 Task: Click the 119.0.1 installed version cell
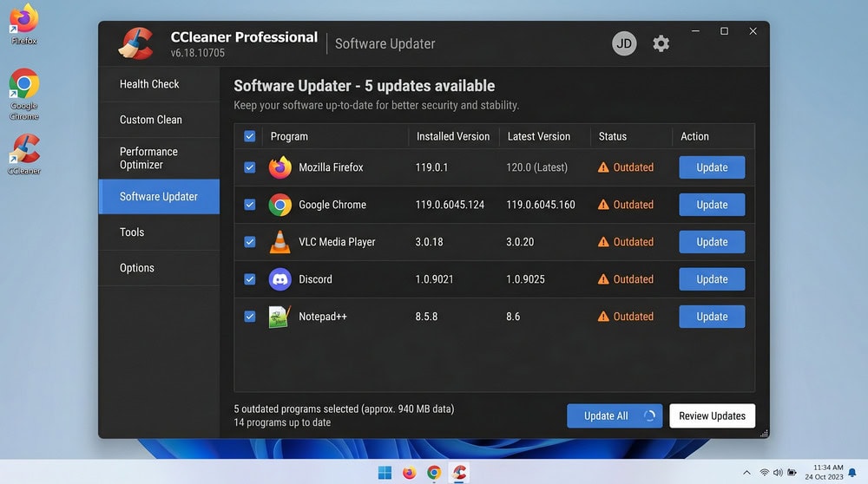pyautogui.click(x=431, y=167)
